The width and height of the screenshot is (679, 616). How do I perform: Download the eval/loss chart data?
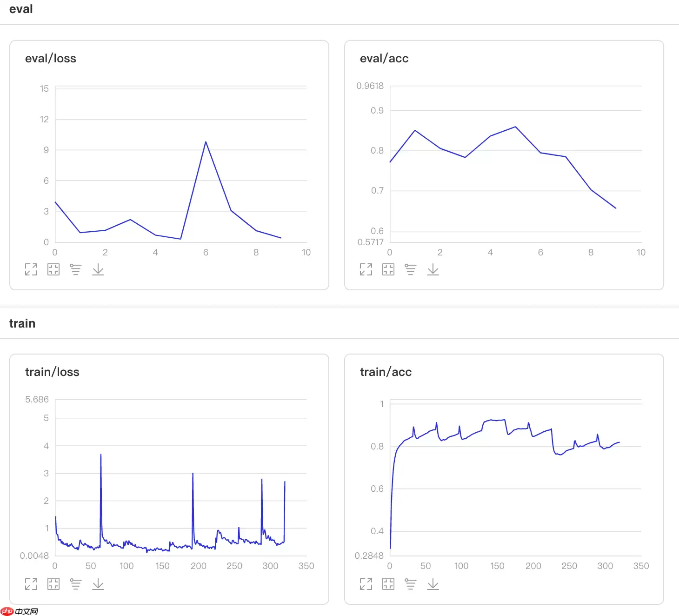[98, 269]
